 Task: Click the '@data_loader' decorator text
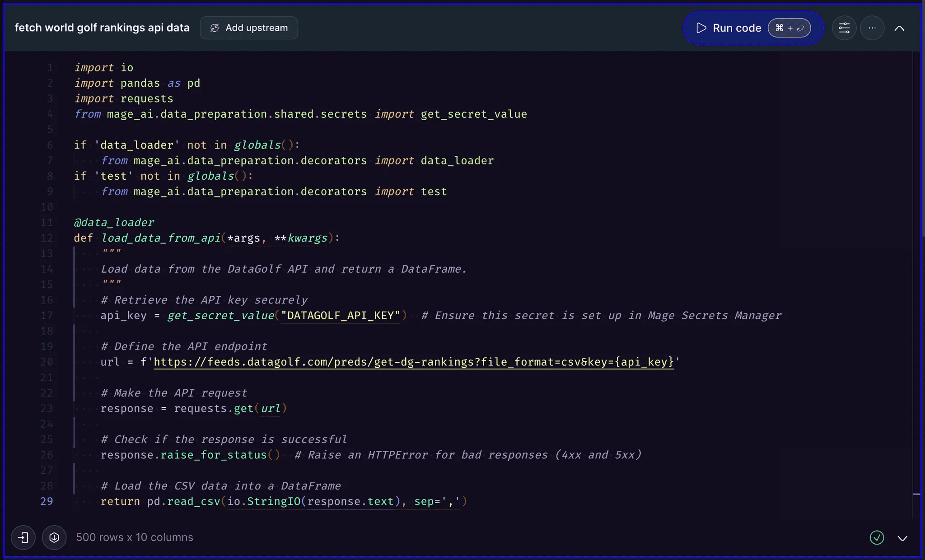114,222
